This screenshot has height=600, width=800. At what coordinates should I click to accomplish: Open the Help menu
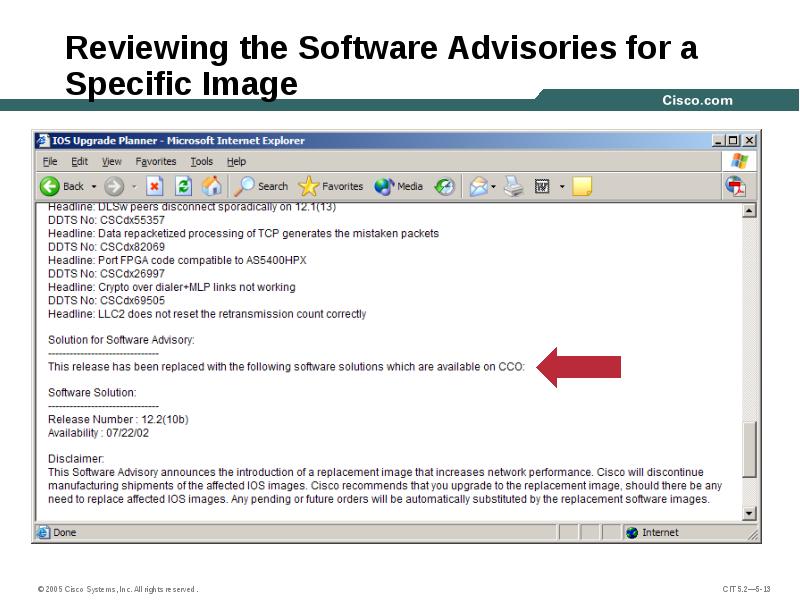click(236, 162)
